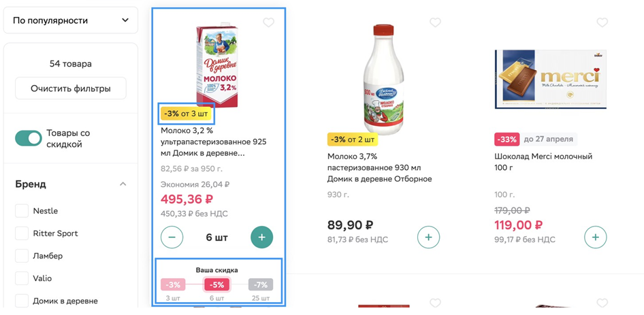Increase carton milk quantity with plus button
644x315 pixels.
[262, 237]
